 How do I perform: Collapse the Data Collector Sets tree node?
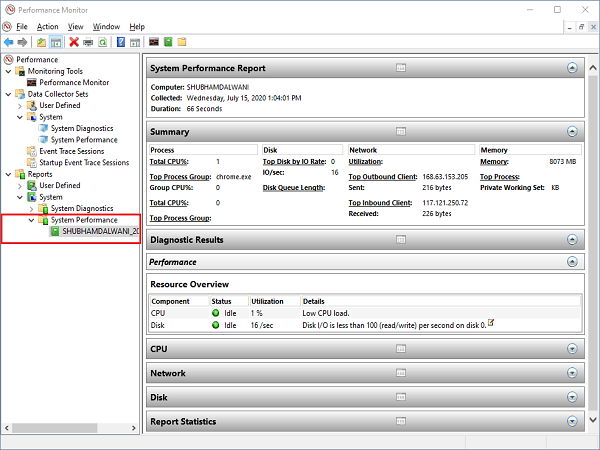(9, 94)
